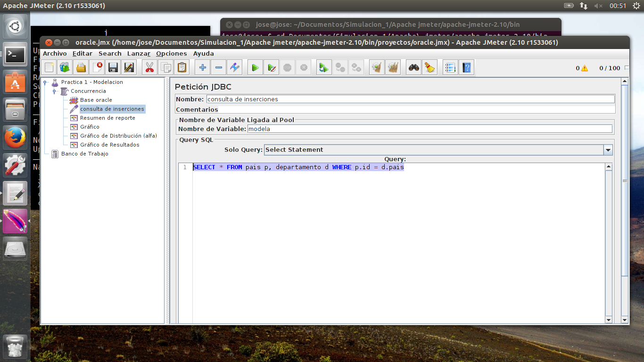Click the Save As pencil-disk icon
Viewport: 644px width, 362px height.
(129, 67)
